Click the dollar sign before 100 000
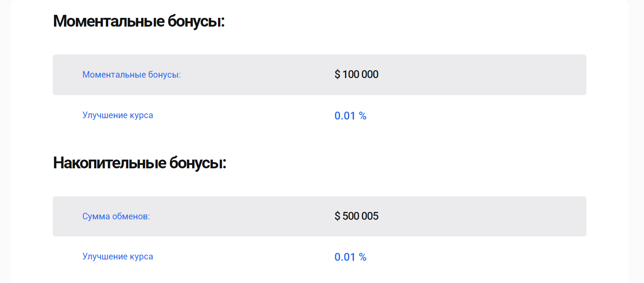This screenshot has height=283, width=644. 337,75
